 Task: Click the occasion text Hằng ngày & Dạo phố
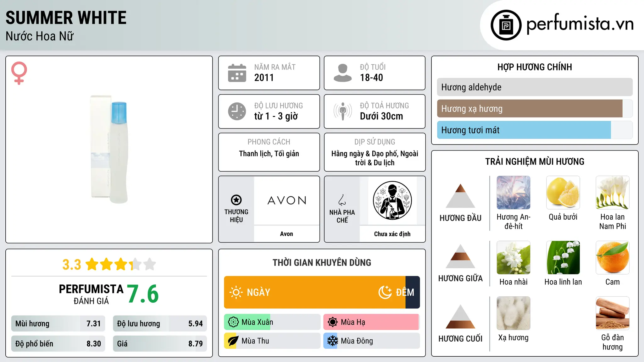365,154
